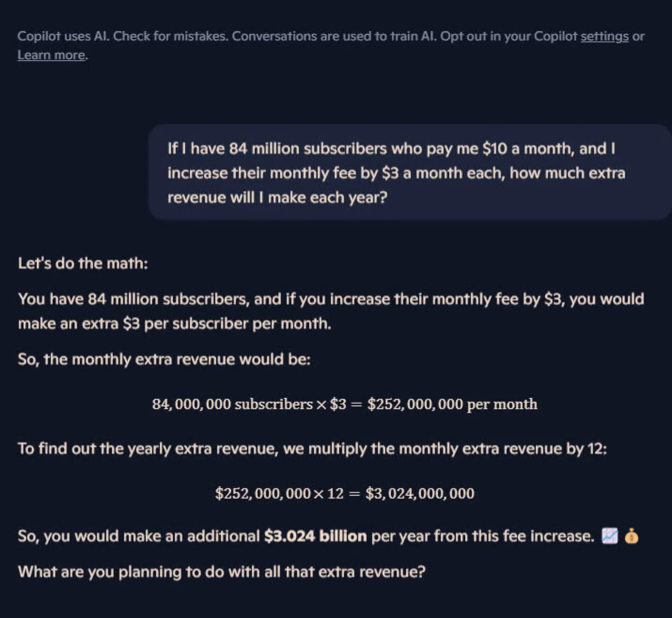The width and height of the screenshot is (672, 618).
Task: Click the money bag emoji
Action: tap(631, 536)
